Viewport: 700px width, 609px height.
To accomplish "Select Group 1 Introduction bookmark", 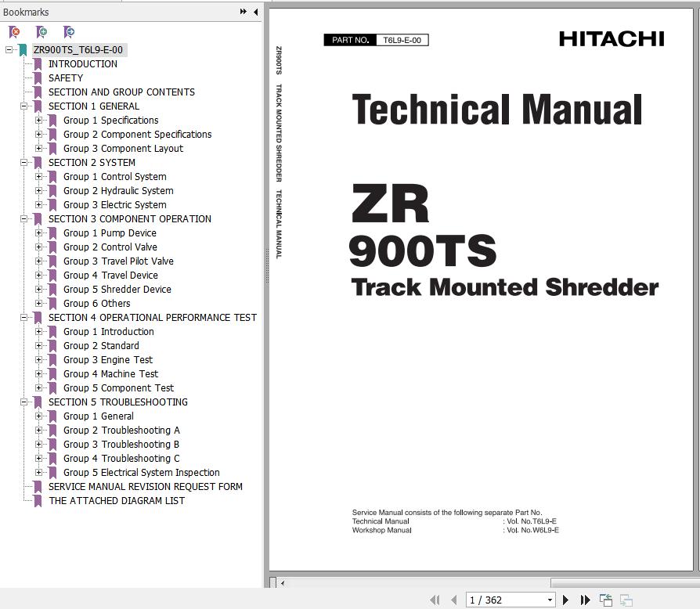I will [109, 331].
